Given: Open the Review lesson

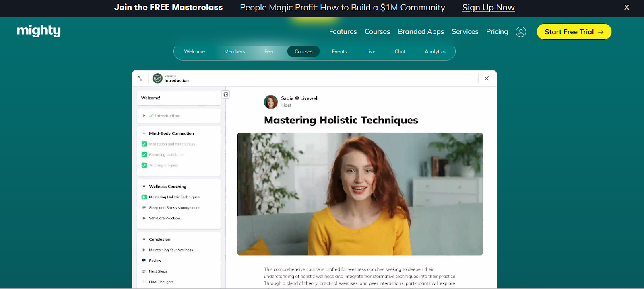Looking at the screenshot, I should 155,260.
